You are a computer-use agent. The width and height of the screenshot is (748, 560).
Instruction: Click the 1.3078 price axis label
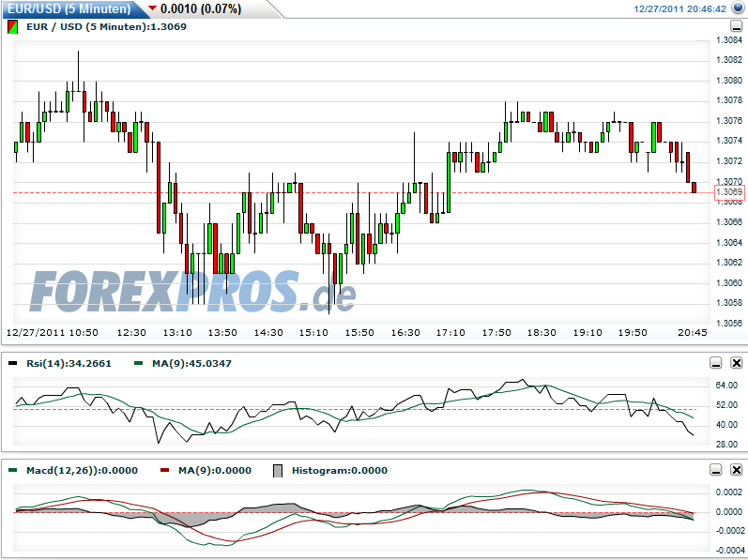click(729, 100)
